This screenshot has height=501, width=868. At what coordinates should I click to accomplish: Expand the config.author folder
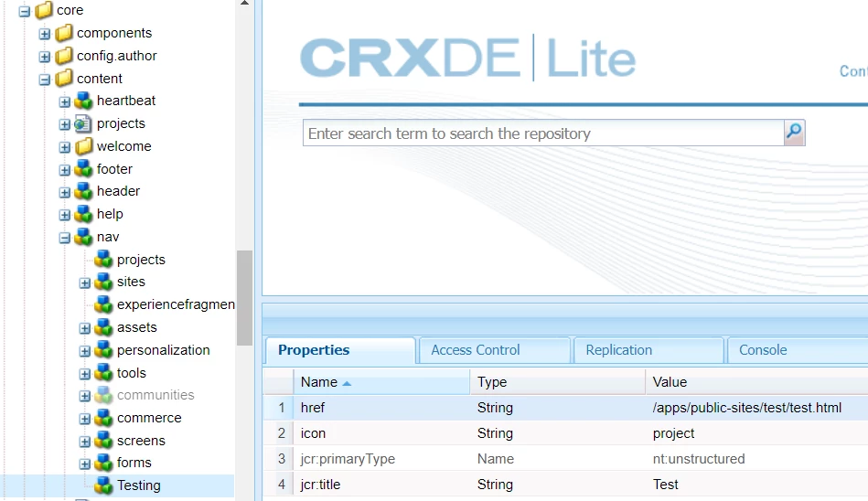pyautogui.click(x=44, y=57)
